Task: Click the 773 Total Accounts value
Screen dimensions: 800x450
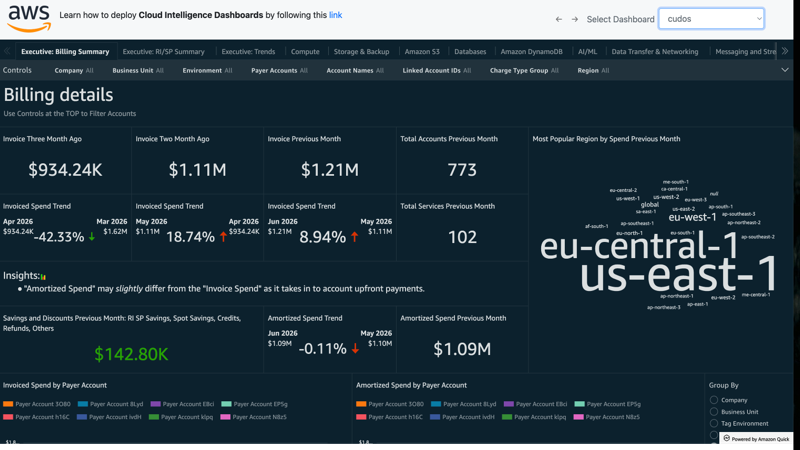Action: tap(462, 170)
